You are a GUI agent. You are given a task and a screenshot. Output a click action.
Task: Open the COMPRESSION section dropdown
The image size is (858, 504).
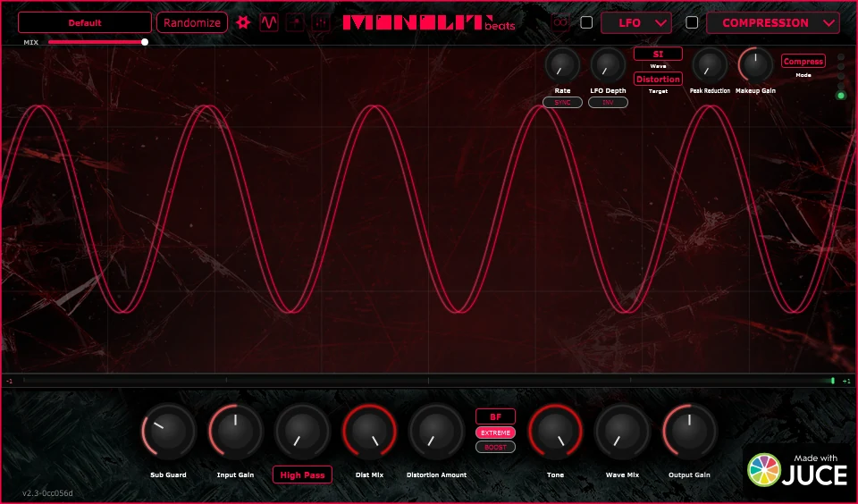772,23
